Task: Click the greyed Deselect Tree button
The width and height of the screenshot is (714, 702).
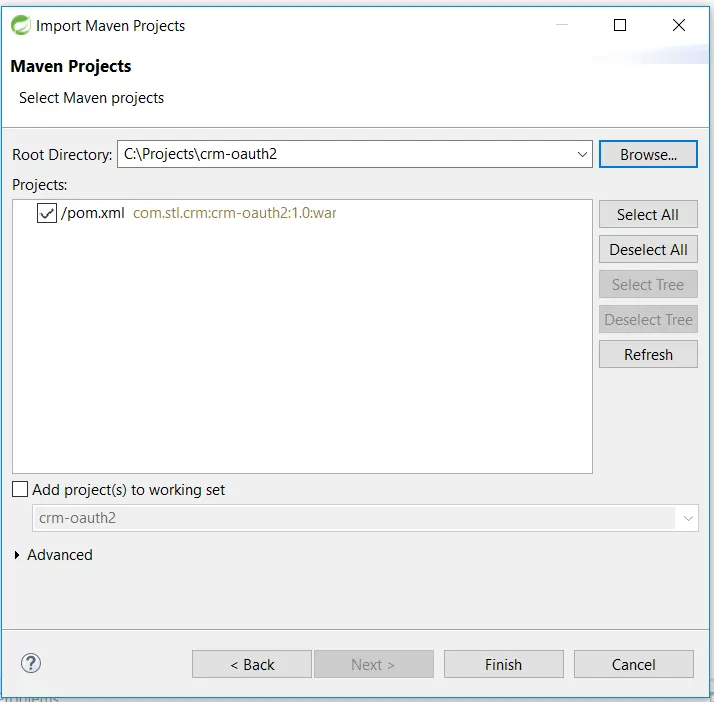Action: click(x=648, y=319)
